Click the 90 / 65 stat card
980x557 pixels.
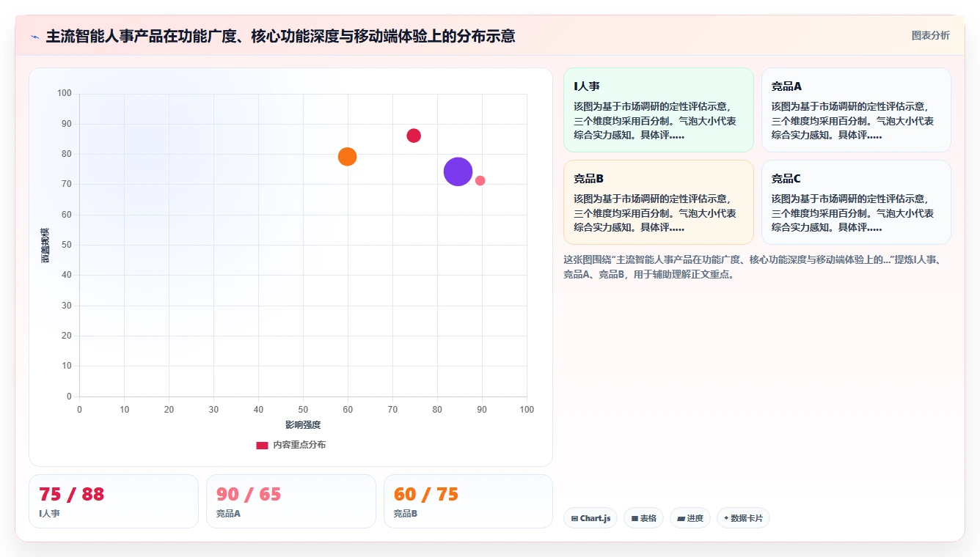click(291, 501)
